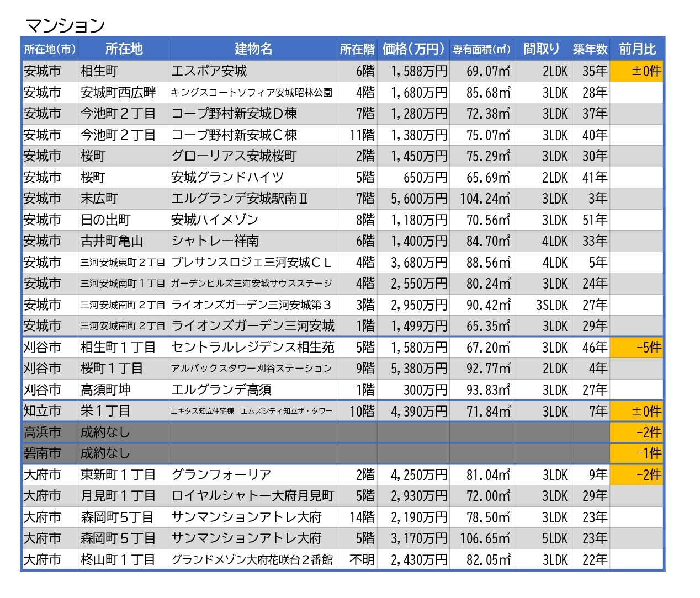Click the orange −5件 cell for 刈谷市
The image size is (700, 598).
[x=637, y=348]
